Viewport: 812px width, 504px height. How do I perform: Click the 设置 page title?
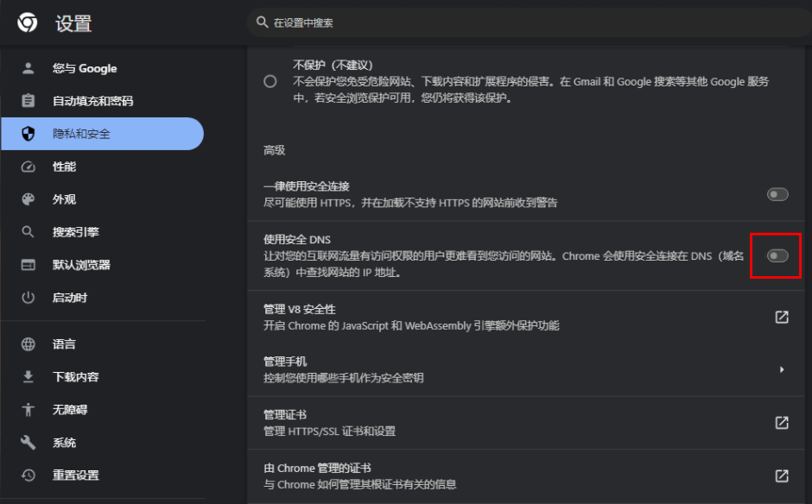click(x=73, y=23)
